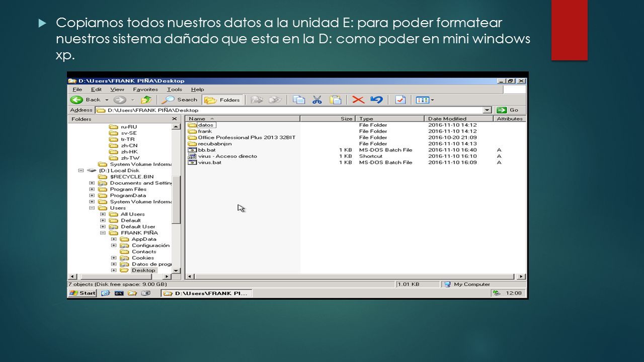Click D:\Users\FRANK PI... taskbar button
644x362 pixels.
pyautogui.click(x=206, y=293)
